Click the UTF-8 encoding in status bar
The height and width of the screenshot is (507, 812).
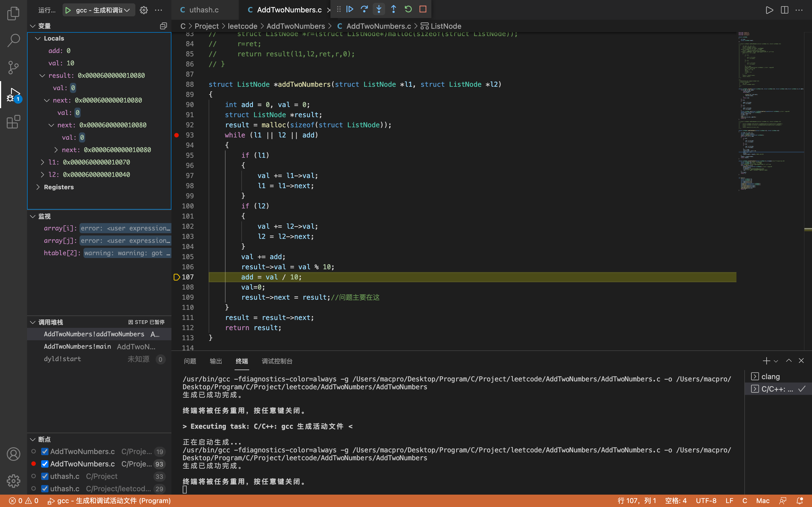coord(706,501)
